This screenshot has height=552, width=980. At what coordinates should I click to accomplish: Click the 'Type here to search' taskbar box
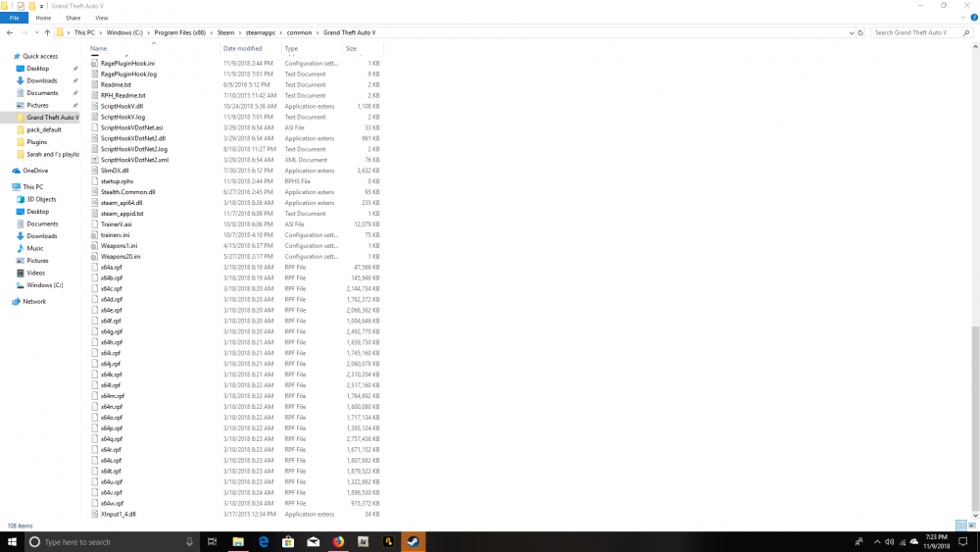113,542
